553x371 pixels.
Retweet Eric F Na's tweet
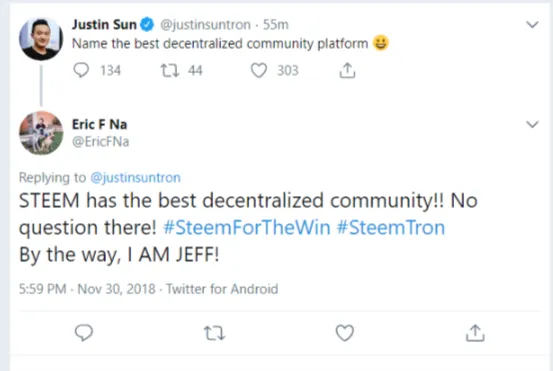click(x=214, y=333)
